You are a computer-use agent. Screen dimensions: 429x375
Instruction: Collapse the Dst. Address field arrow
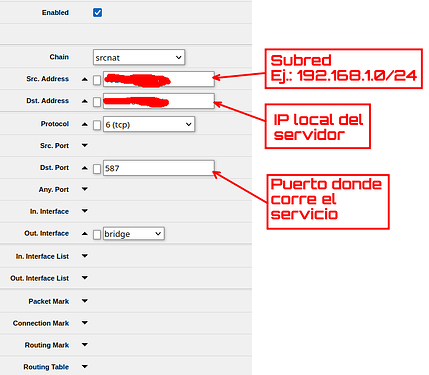tap(85, 101)
